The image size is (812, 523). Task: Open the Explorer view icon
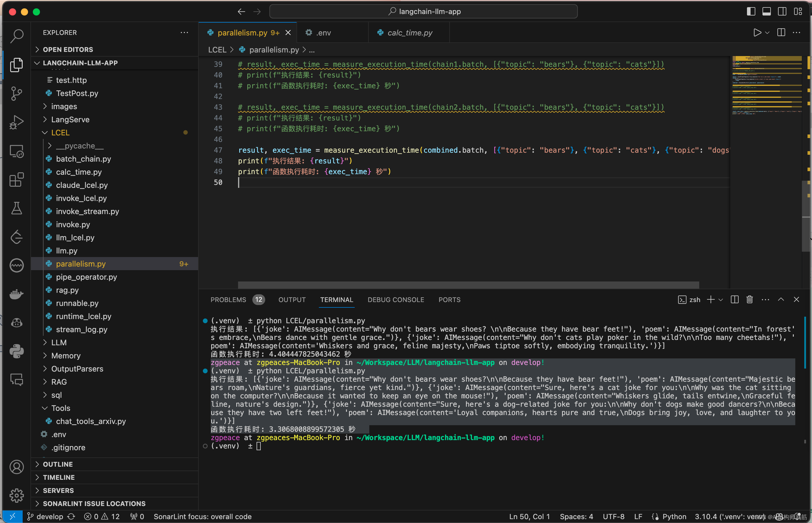(x=17, y=64)
